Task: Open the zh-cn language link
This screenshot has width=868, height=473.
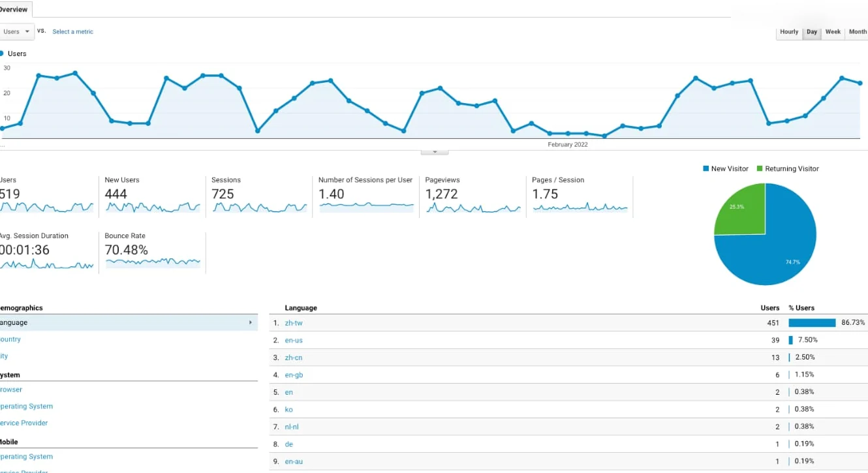Action: tap(294, 358)
